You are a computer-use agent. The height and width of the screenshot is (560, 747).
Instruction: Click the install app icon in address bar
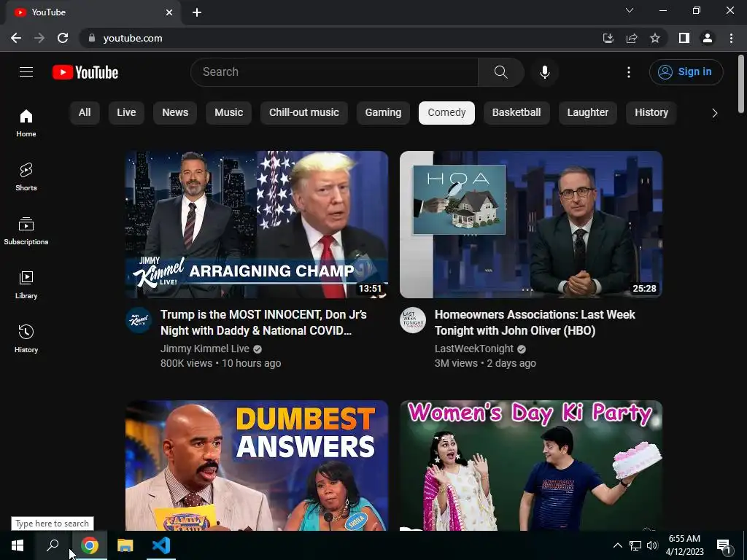(608, 38)
